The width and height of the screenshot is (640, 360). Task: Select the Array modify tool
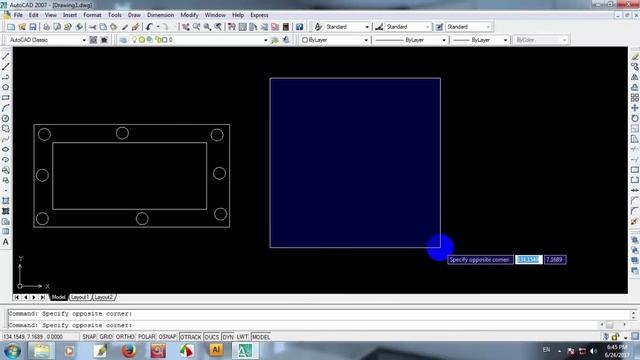(x=635, y=98)
